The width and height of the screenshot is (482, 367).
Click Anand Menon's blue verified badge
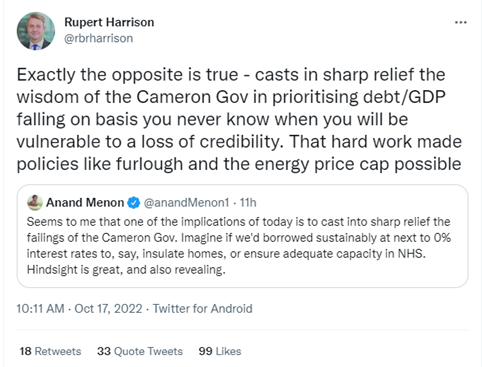134,202
